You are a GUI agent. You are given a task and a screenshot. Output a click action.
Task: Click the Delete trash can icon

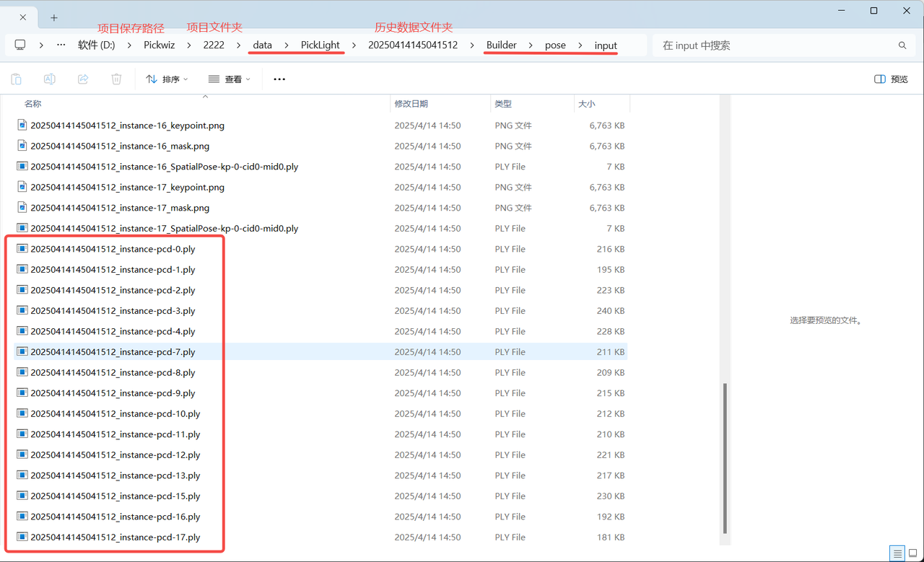116,79
